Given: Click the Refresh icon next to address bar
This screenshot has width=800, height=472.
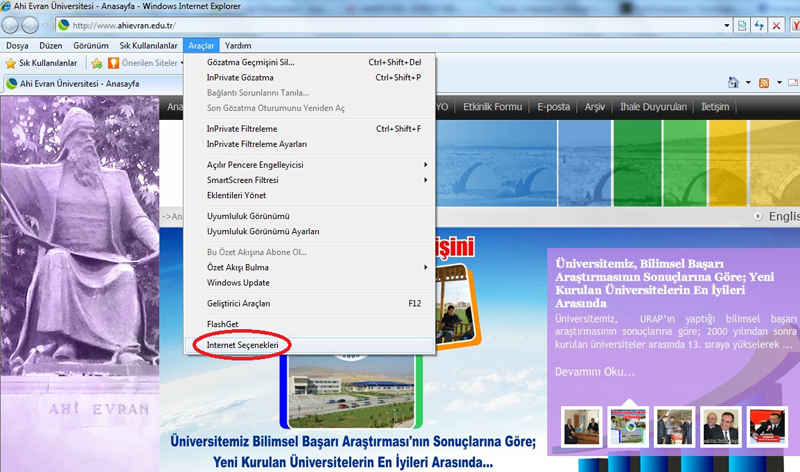Looking at the screenshot, I should (759, 26).
